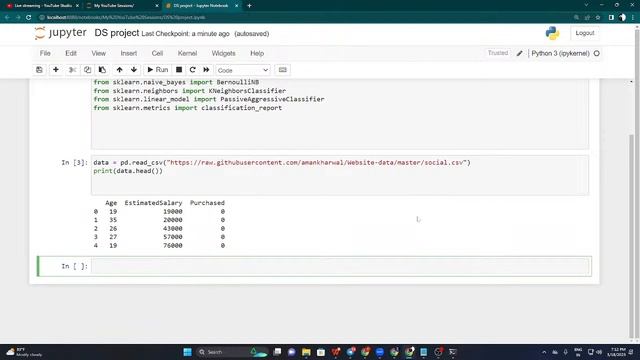This screenshot has width=640, height=360.
Task: Open the Windows Start menu
Action: pos(187,352)
